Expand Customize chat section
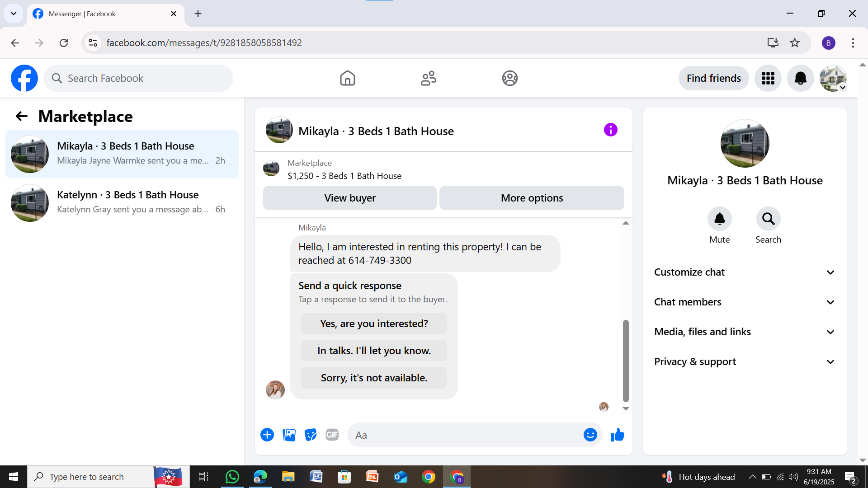The width and height of the screenshot is (868, 488). (x=745, y=272)
